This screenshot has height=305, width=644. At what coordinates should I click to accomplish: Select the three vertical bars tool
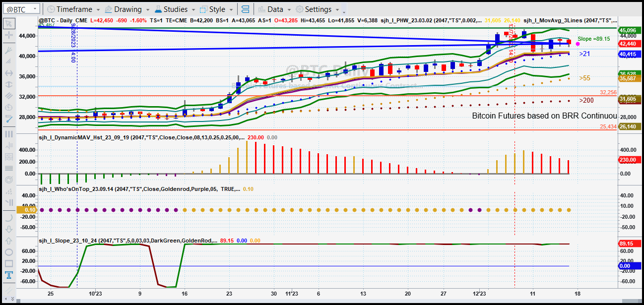click(x=9, y=134)
